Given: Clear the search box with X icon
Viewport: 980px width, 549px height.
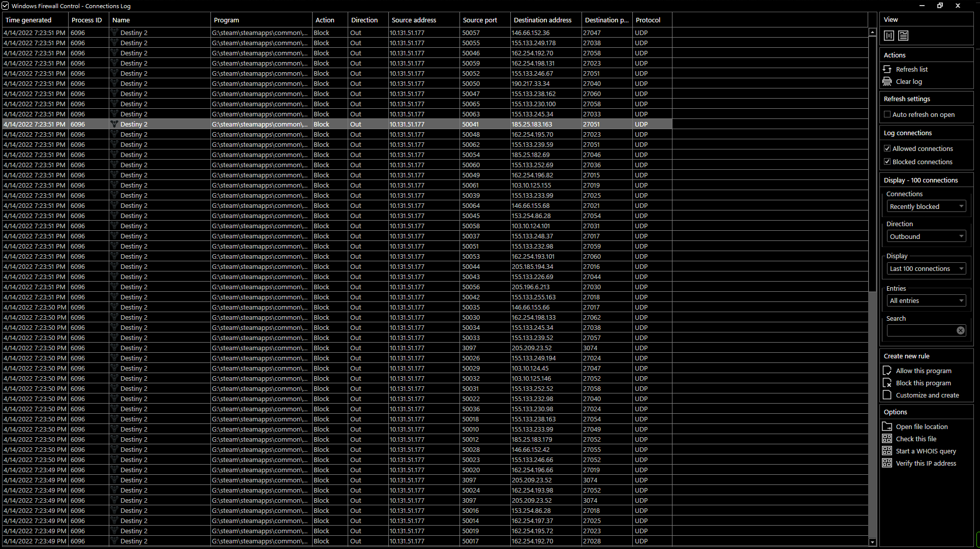Looking at the screenshot, I should [960, 330].
